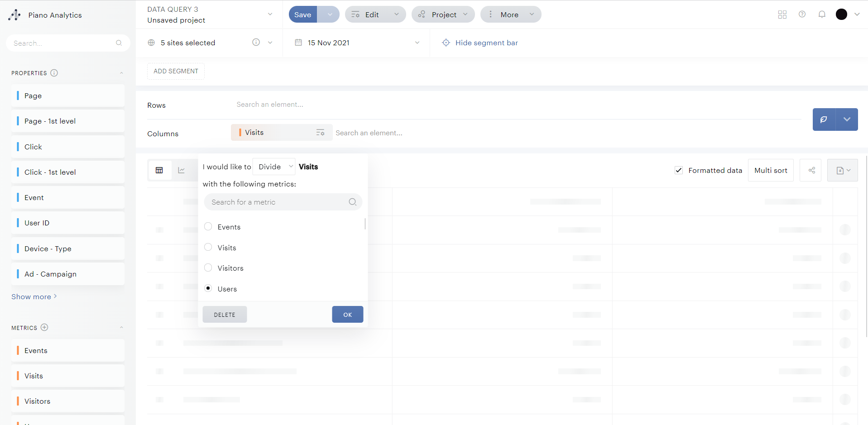Image resolution: width=868 pixels, height=425 pixels.
Task: Open the help question mark icon
Action: coord(802,14)
